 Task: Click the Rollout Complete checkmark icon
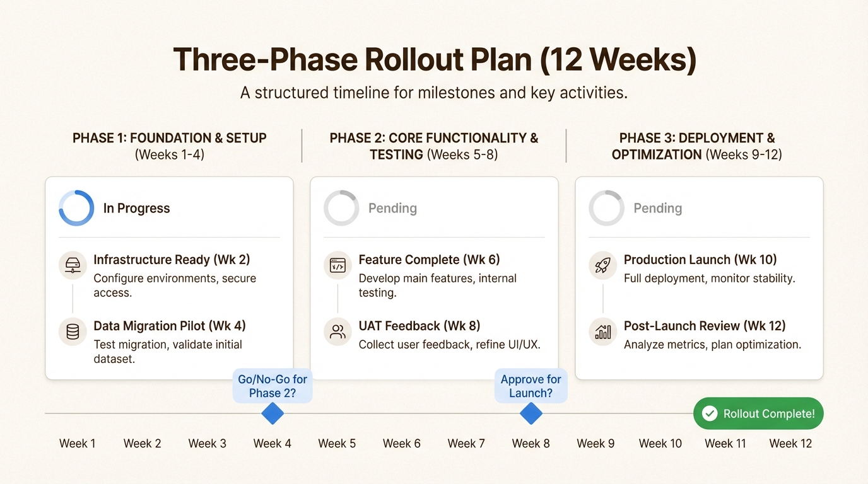pyautogui.click(x=710, y=413)
